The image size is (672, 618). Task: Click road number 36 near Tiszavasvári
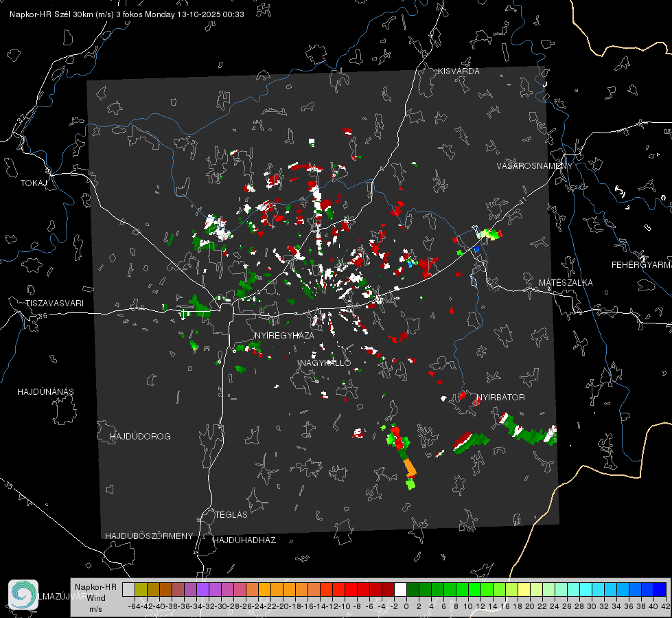[x=43, y=316]
